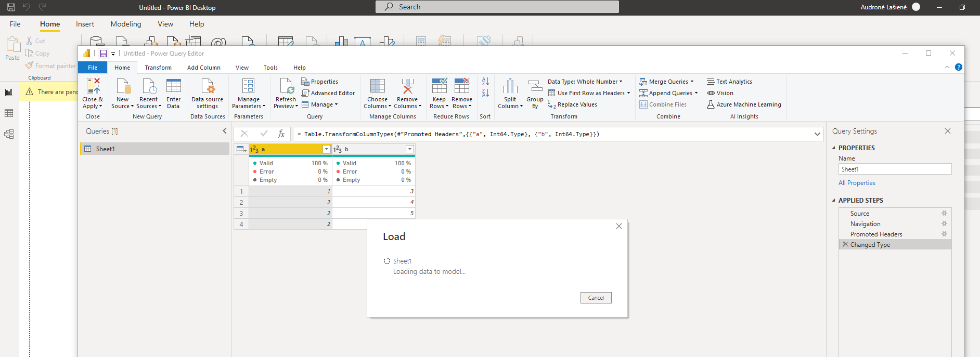Select Navigation applied step

click(x=865, y=224)
